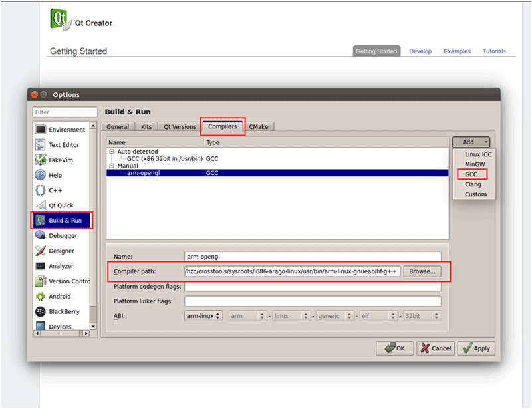The height and width of the screenshot is (409, 532).
Task: Switch to the General tab
Action: point(118,126)
